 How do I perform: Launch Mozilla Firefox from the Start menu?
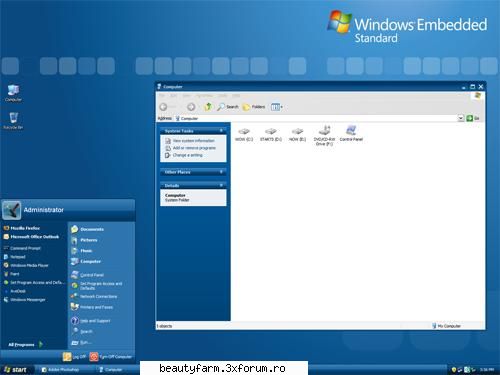point(22,228)
